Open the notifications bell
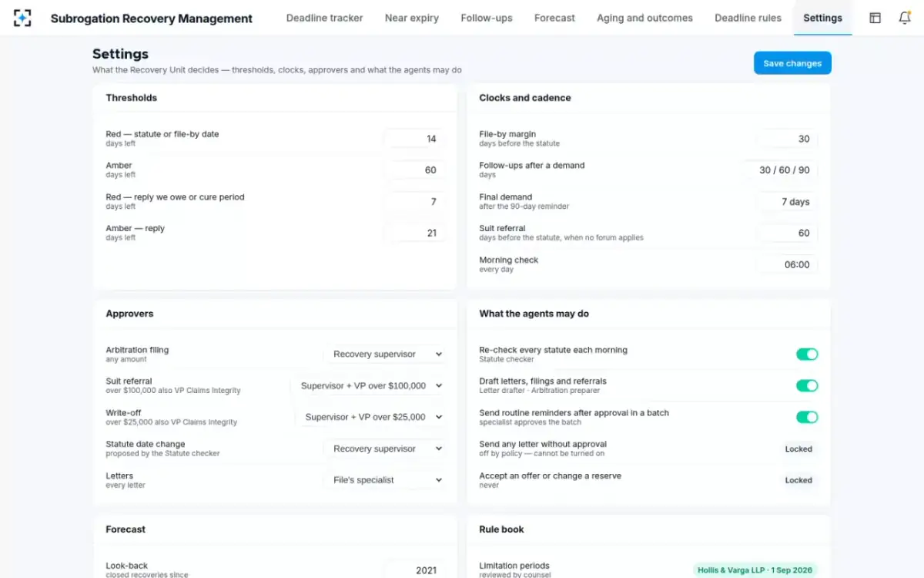 coord(905,18)
